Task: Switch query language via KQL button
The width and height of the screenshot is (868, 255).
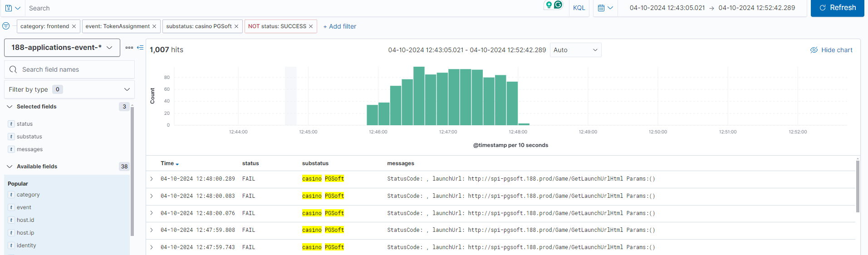Action: pyautogui.click(x=579, y=8)
